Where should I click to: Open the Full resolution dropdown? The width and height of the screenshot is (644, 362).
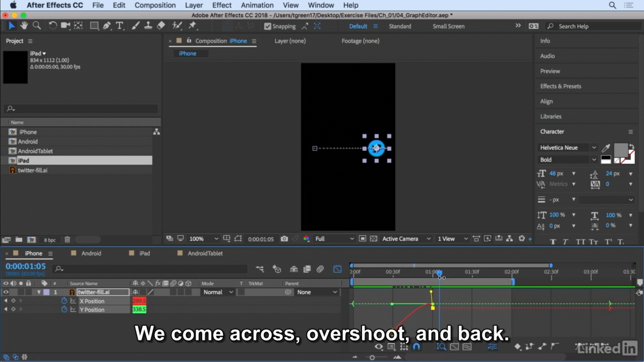click(x=334, y=239)
